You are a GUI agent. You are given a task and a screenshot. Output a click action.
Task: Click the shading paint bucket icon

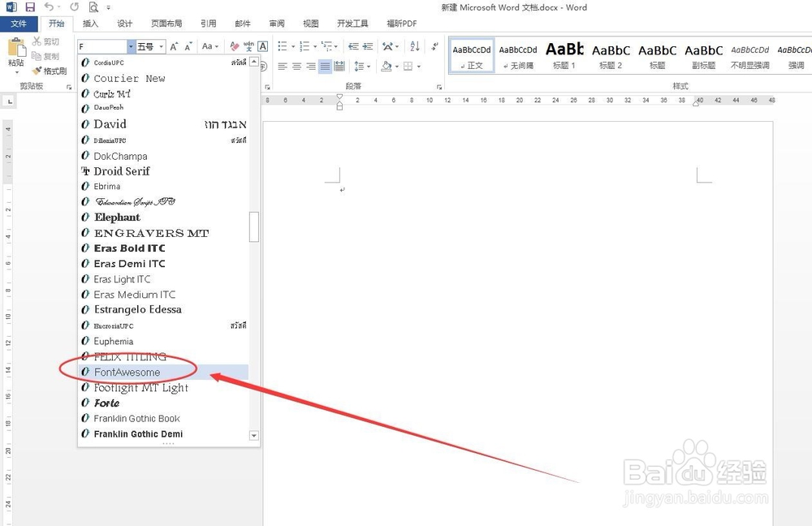tap(386, 67)
